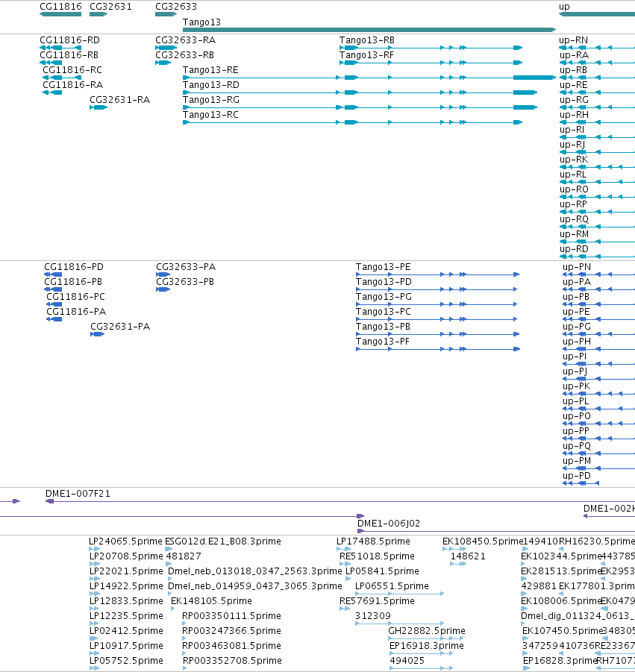The width and height of the screenshot is (635, 672).
Task: Open transcript CG11816-RC
Action: pyautogui.click(x=72, y=70)
